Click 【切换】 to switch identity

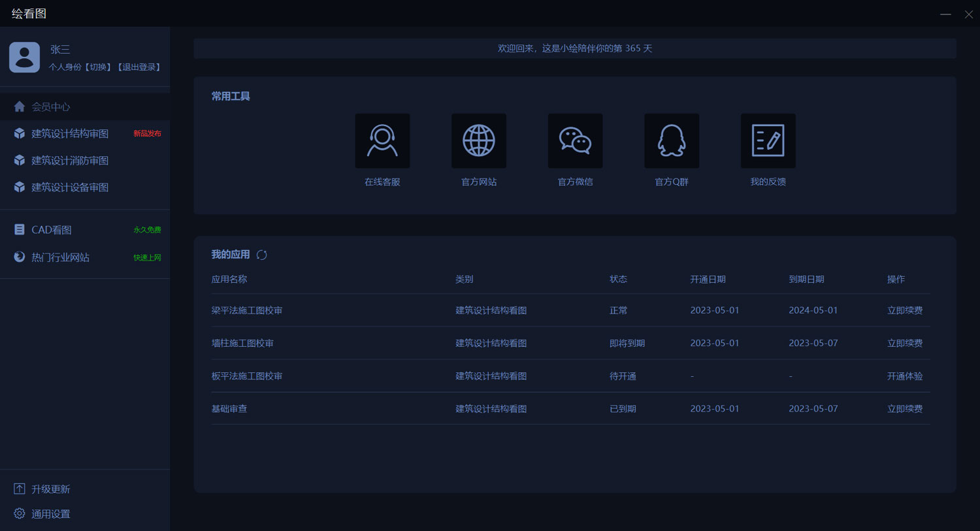98,67
